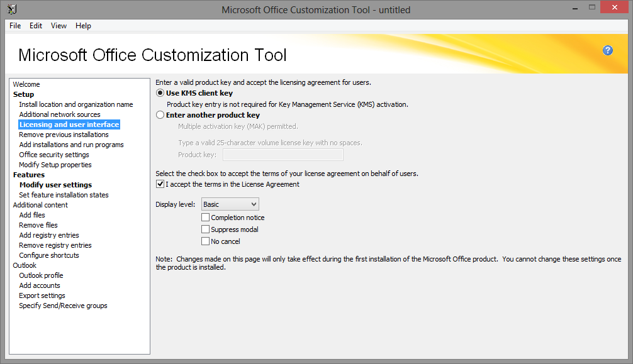
Task: Open Additional network sources page
Action: pos(60,114)
